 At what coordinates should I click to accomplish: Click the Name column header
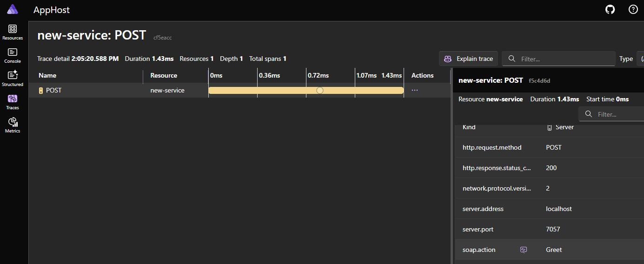tap(47, 75)
